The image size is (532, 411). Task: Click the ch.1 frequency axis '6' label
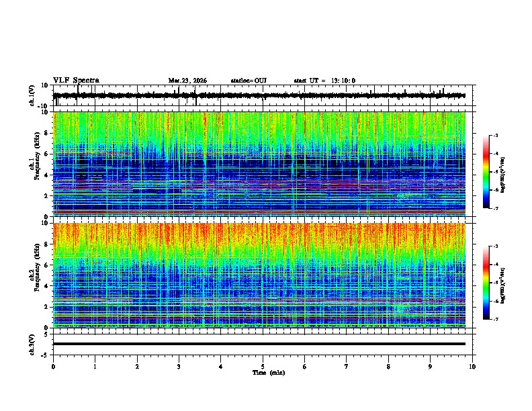click(47, 154)
